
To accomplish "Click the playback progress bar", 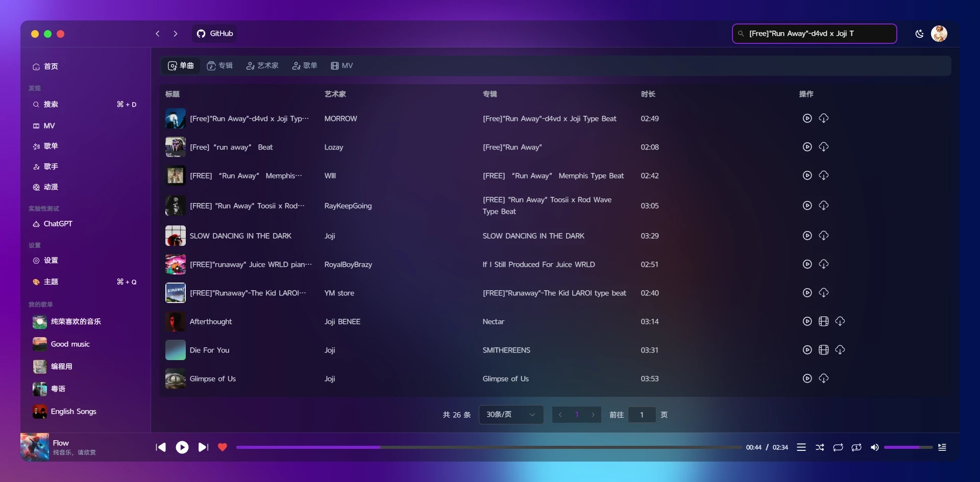I will (x=489, y=447).
